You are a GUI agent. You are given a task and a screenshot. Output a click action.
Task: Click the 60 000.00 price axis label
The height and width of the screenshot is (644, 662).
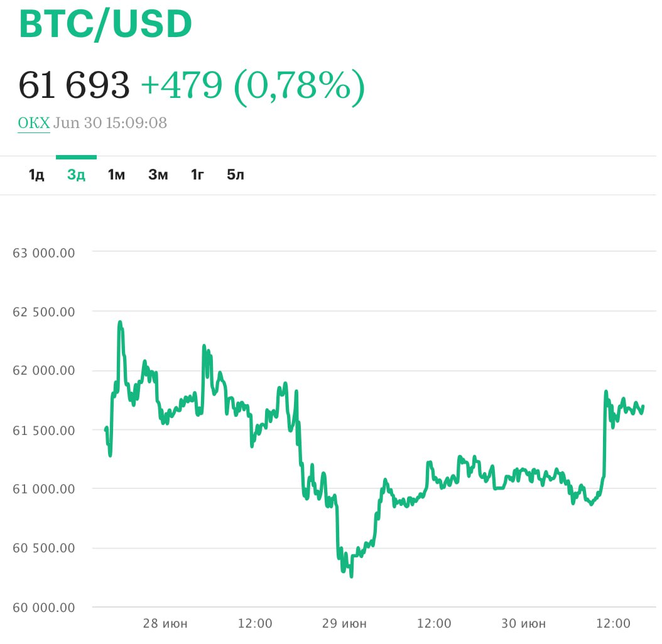pos(44,608)
